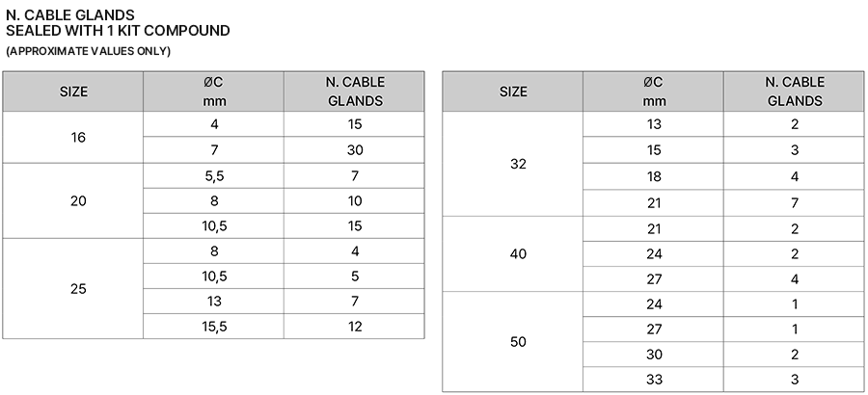Click the size 40 cell
This screenshot has height=395, width=868.
(x=518, y=254)
